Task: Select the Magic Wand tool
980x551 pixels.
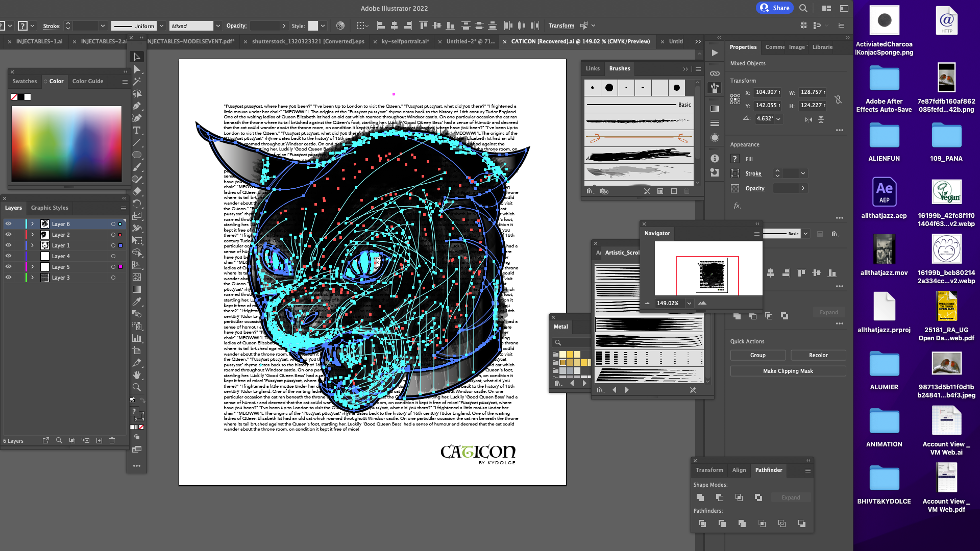Action: [x=136, y=81]
